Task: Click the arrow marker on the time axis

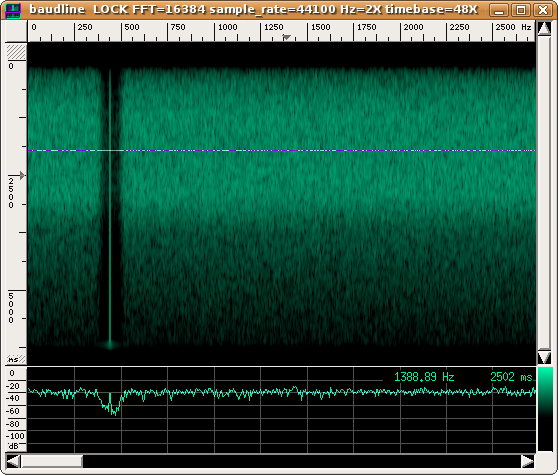Action: (22, 175)
